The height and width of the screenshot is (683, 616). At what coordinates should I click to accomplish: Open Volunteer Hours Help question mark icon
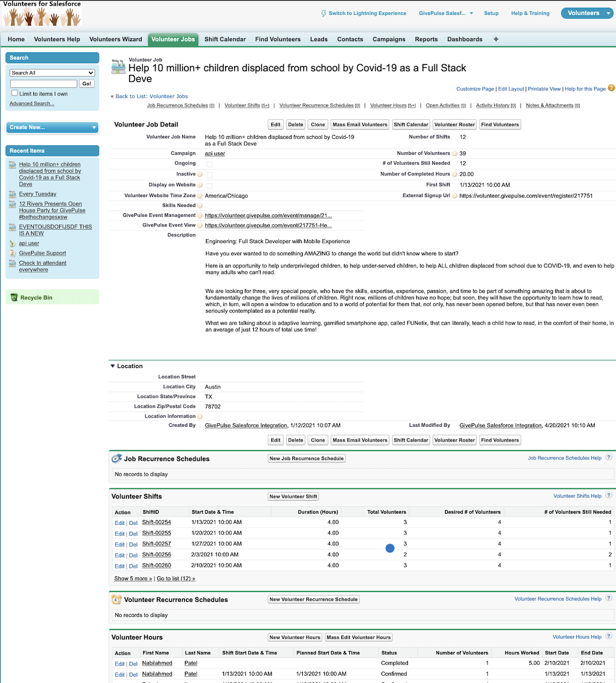coord(609,637)
